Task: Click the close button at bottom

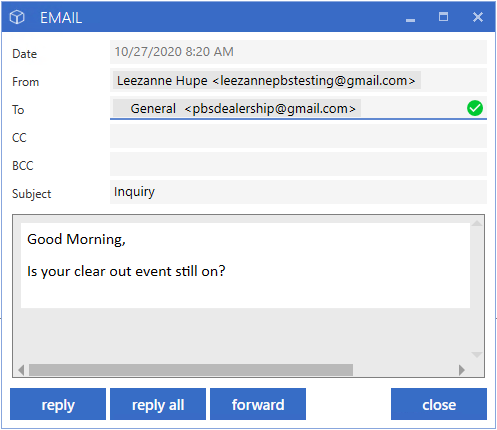Action: (439, 404)
